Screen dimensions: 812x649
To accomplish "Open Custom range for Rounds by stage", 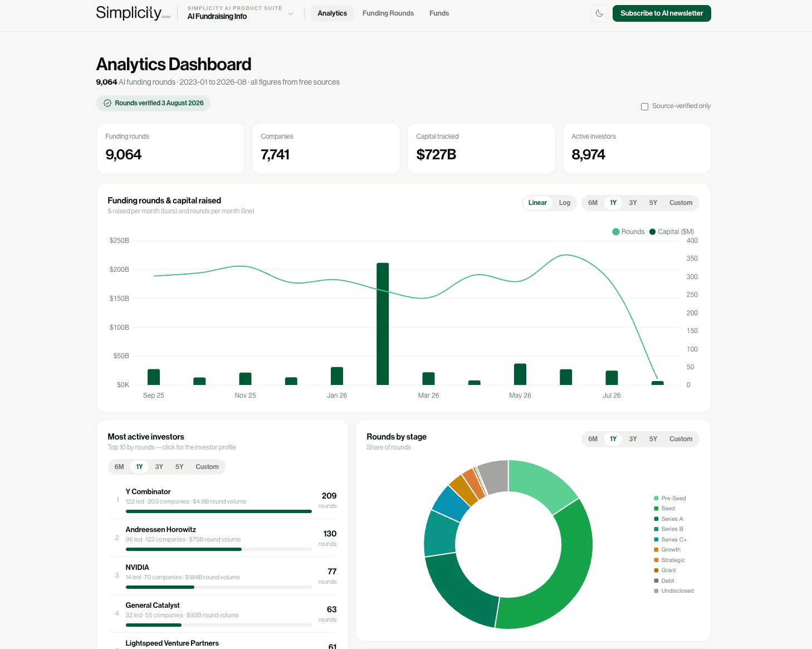I will [x=681, y=439].
